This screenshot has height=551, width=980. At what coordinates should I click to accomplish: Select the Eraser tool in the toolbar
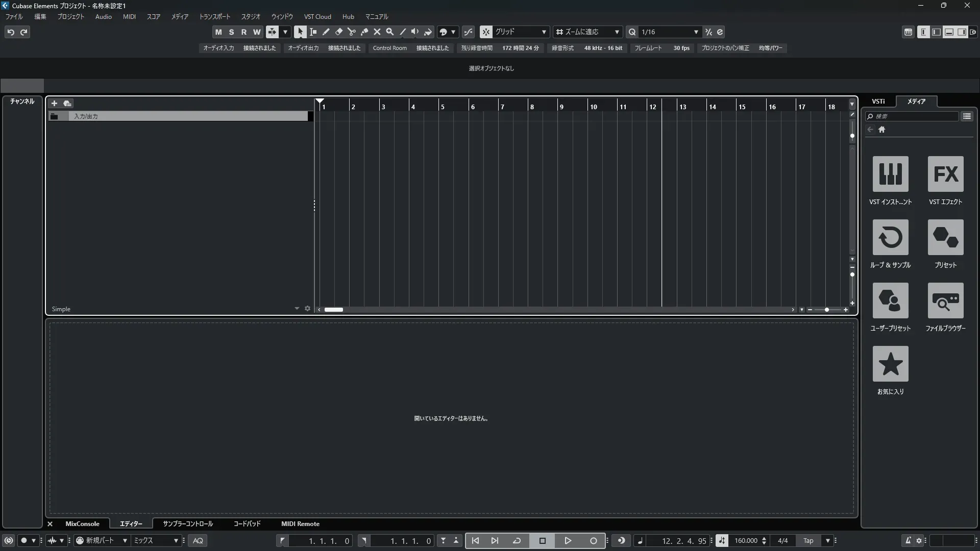pyautogui.click(x=339, y=32)
